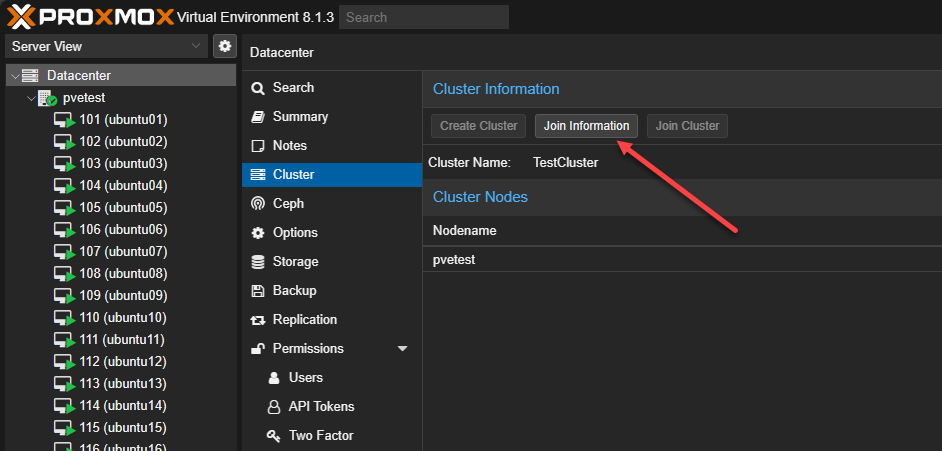Click the Join Information button
Viewport: 942px width, 451px height.
coord(586,126)
